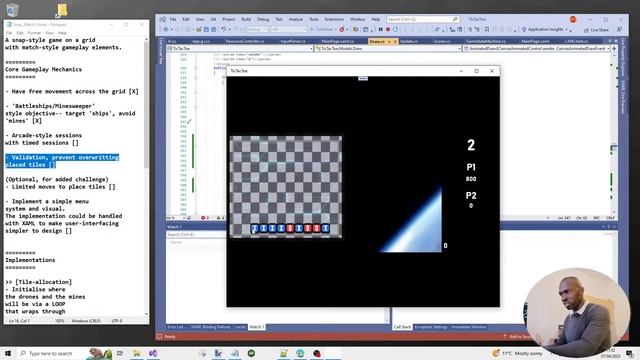
Task: Click the Windows Start button
Action: click(8, 353)
